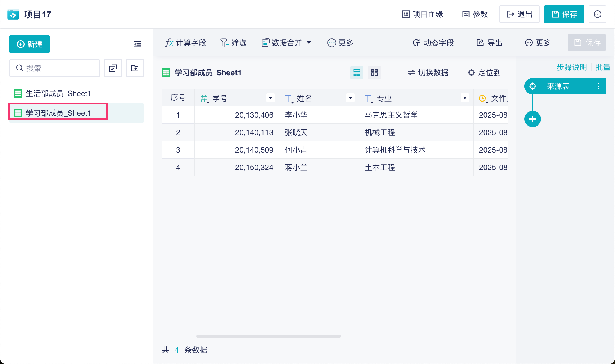Open the Locate To (定位到) tool

[x=484, y=73]
